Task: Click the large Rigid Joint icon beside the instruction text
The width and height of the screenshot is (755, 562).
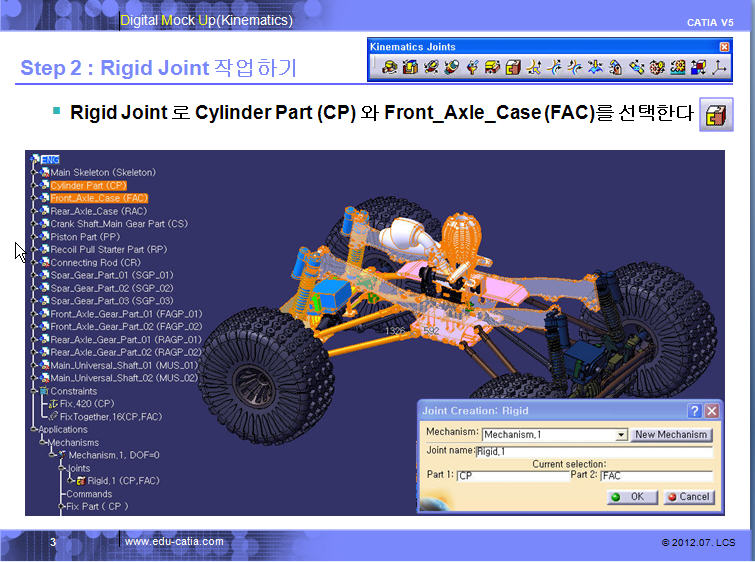Action: [x=714, y=114]
